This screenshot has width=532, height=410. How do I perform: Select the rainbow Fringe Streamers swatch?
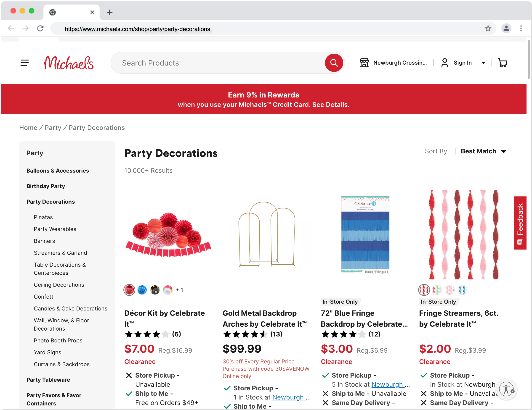[x=437, y=290]
